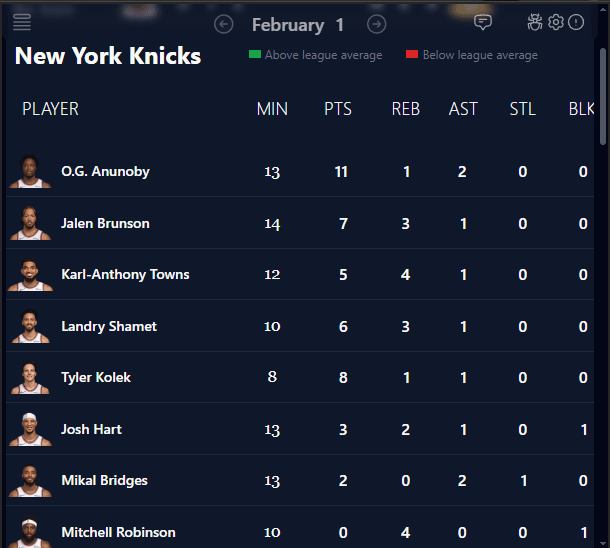Click the February 1 date label

(298, 25)
